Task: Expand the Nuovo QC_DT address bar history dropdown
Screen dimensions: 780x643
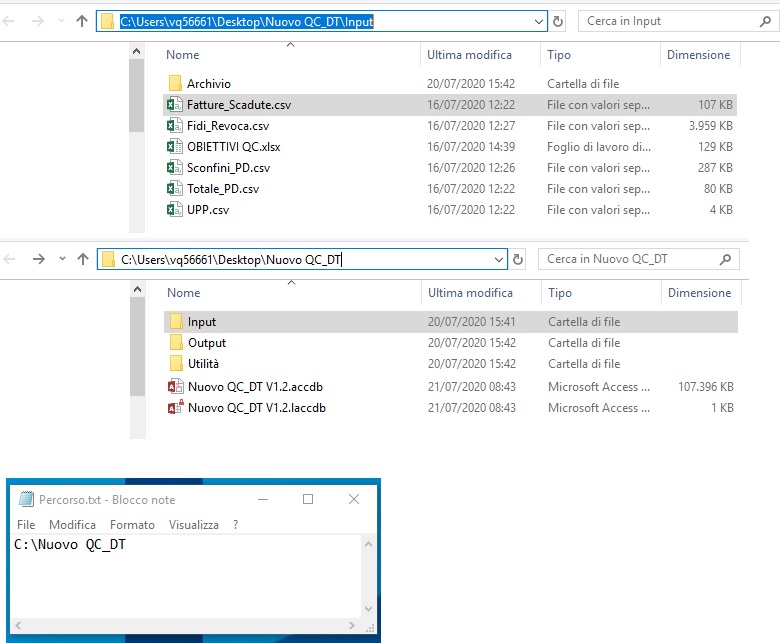Action: click(498, 260)
